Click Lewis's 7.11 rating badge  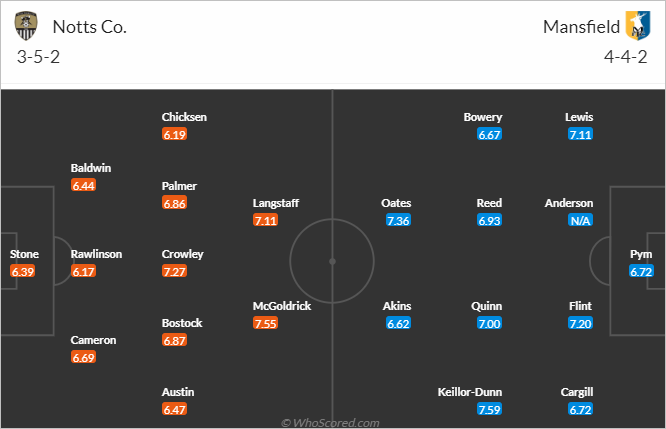[x=580, y=134]
